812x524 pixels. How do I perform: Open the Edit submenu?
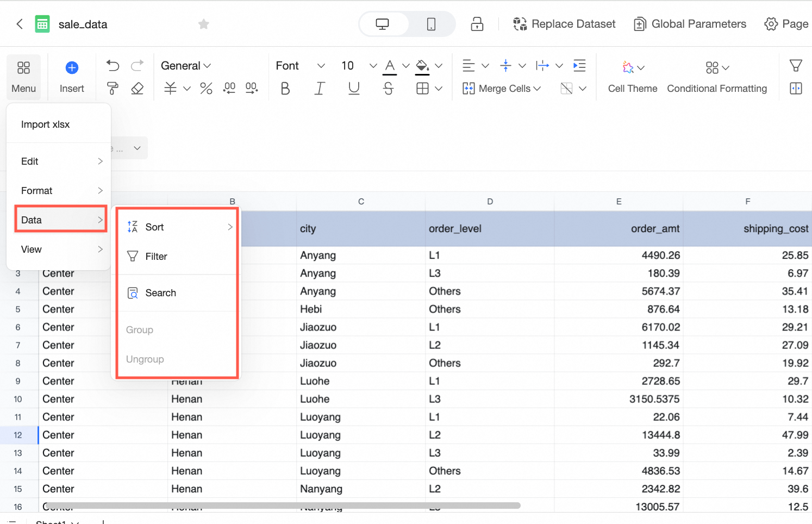59,161
